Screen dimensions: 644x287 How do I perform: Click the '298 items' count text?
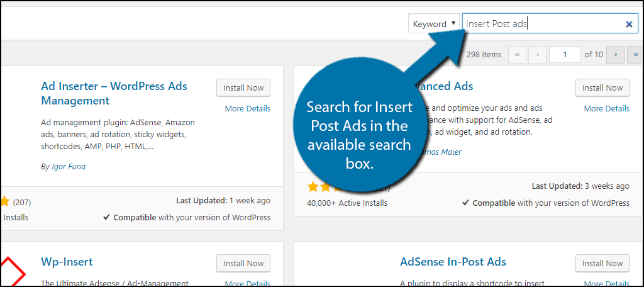tap(484, 54)
